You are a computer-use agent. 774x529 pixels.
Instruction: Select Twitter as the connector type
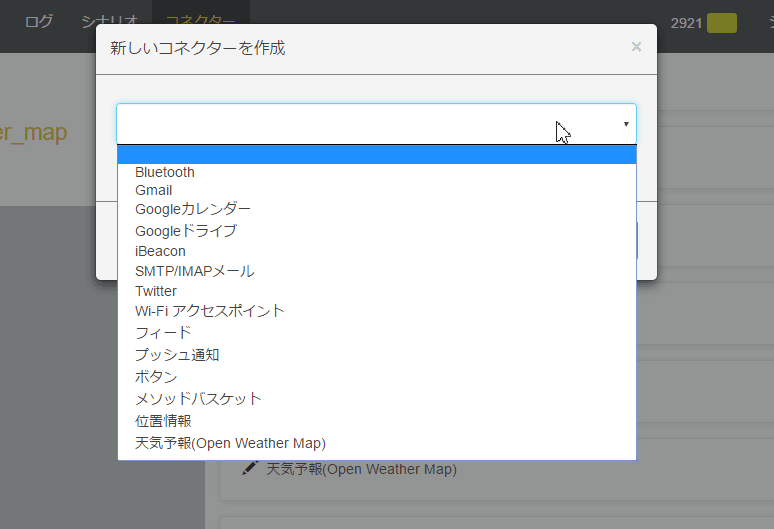pyautogui.click(x=156, y=291)
